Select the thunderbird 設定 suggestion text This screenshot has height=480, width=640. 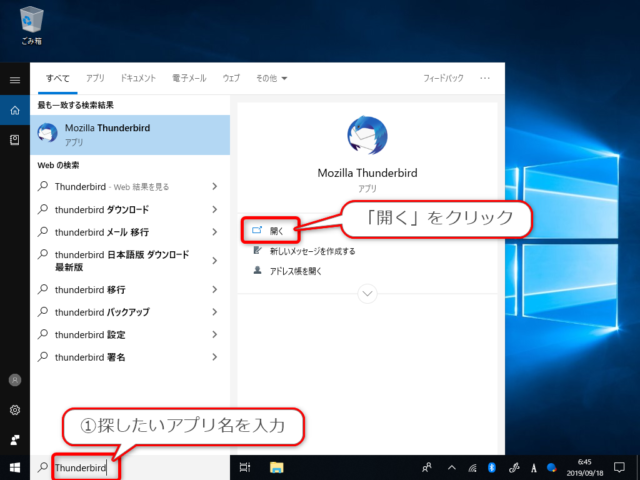coord(90,334)
